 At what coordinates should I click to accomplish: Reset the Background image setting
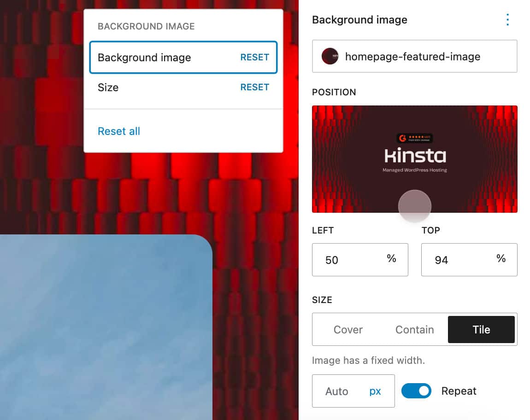point(254,57)
